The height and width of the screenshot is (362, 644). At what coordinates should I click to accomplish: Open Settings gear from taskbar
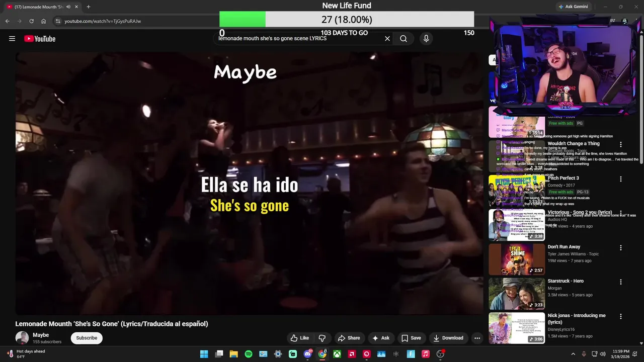point(278,354)
